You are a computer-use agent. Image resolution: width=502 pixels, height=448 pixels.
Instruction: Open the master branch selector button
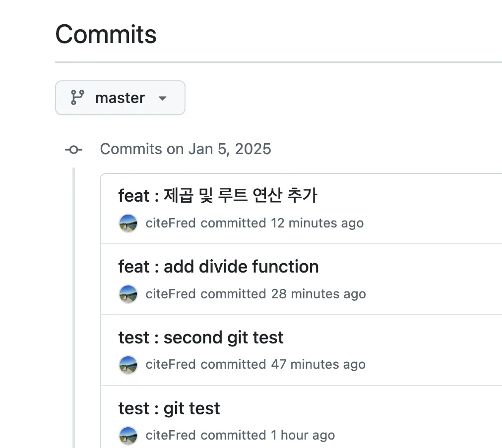(120, 98)
